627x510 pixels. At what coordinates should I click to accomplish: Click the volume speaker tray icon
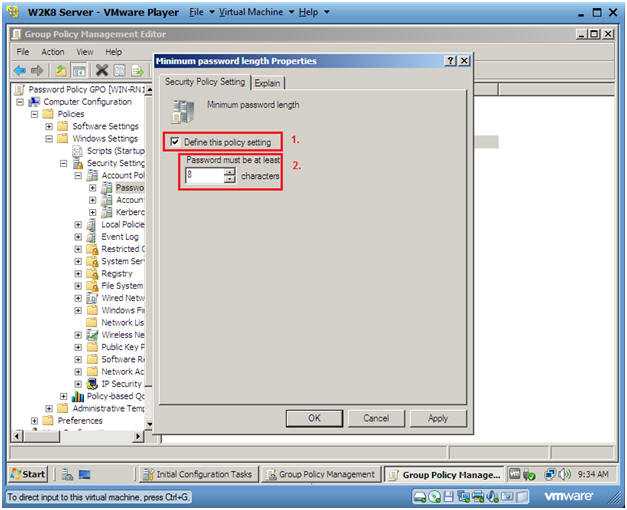[565, 474]
